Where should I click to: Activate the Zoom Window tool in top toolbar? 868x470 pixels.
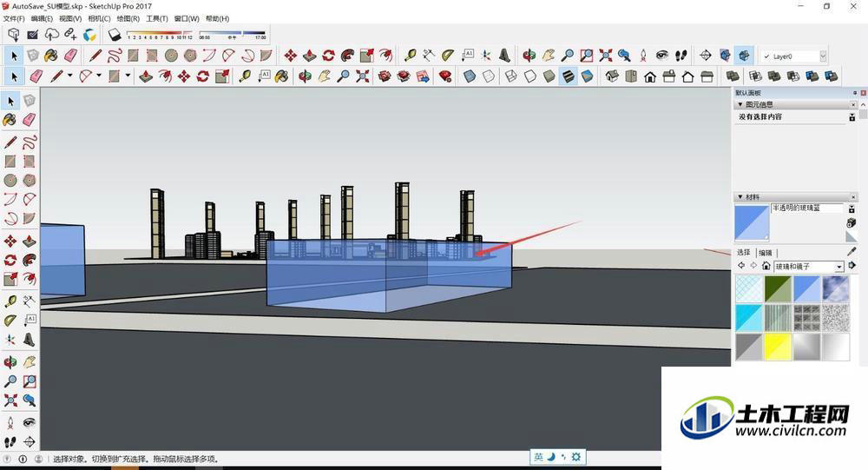point(586,56)
